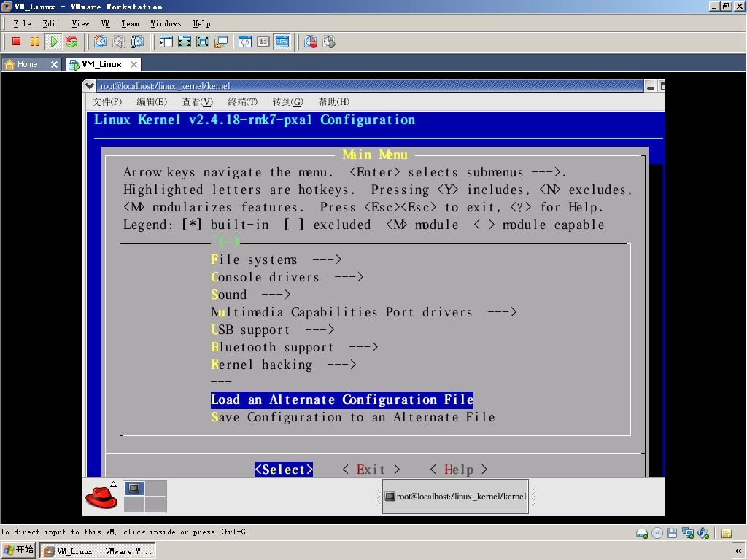Click the taskbar tray expand chevron
The width and height of the screenshot is (747, 560).
[738, 551]
